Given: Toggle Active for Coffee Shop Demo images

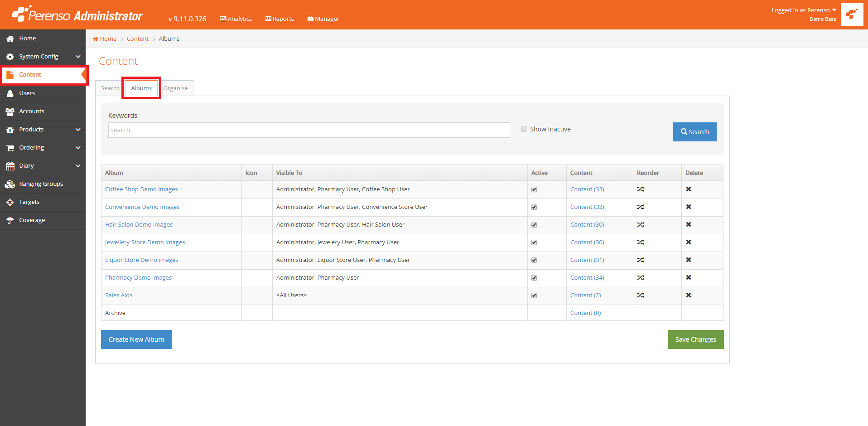Looking at the screenshot, I should [534, 189].
